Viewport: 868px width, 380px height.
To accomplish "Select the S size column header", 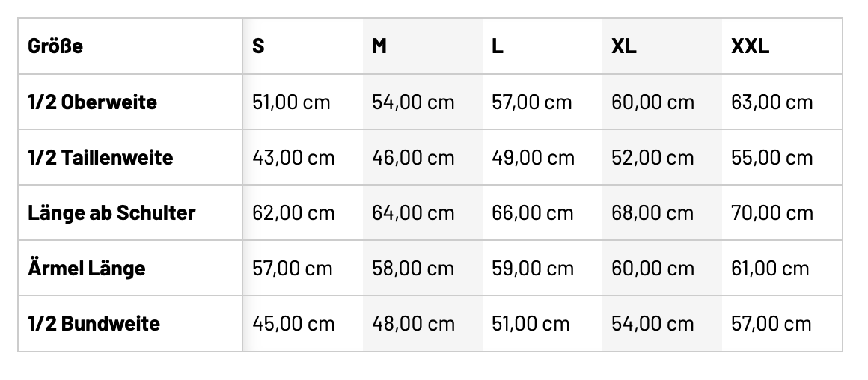I will coord(258,46).
